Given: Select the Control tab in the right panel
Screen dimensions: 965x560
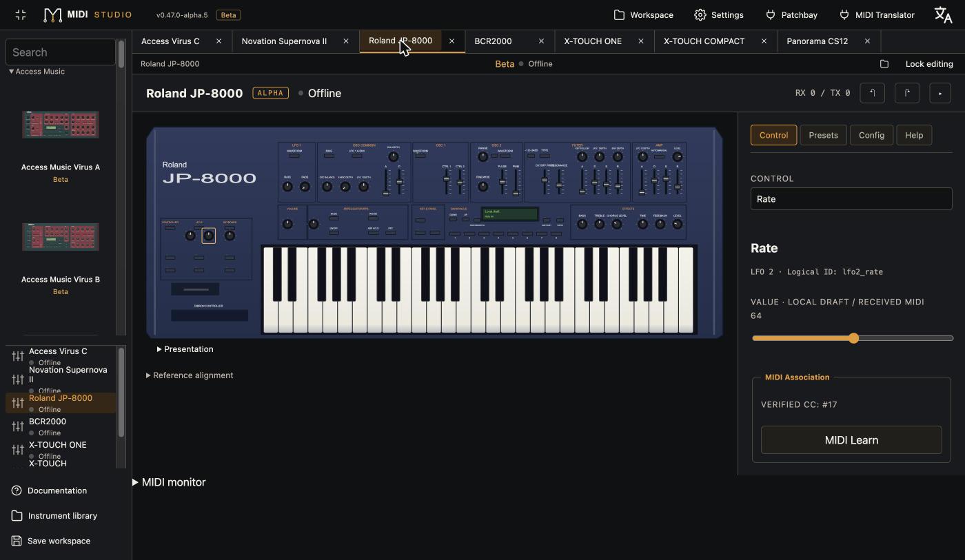Looking at the screenshot, I should (773, 135).
